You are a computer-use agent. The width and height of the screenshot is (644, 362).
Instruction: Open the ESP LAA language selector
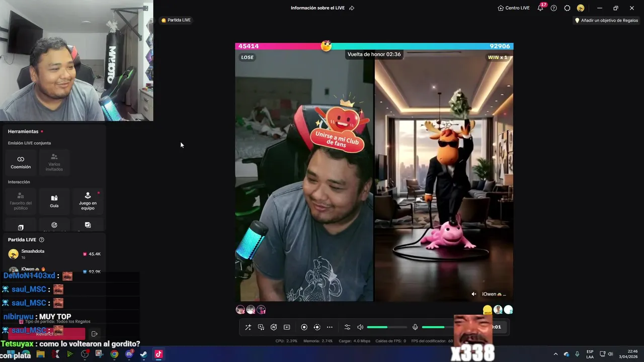point(590,354)
